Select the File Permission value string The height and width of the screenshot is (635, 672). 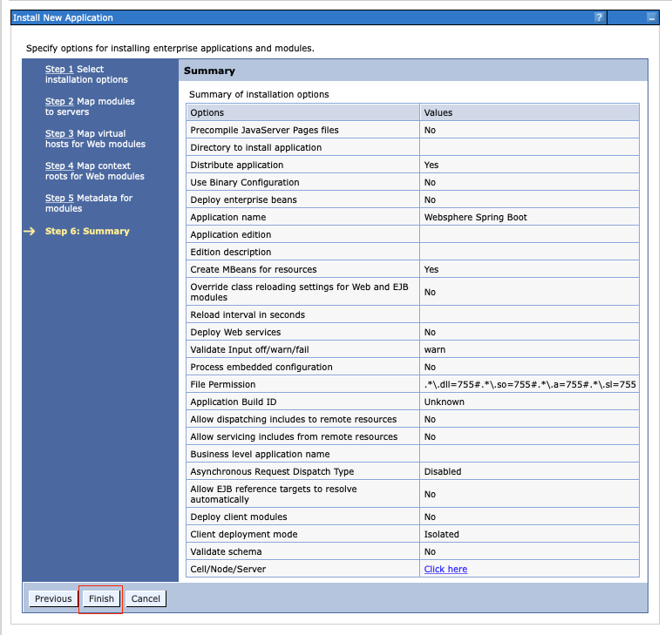coord(530,384)
